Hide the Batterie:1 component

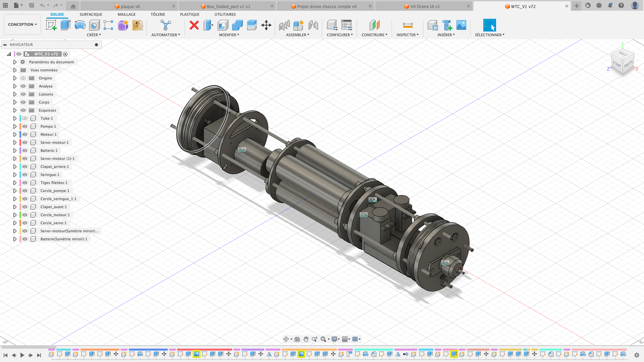coord(24,150)
